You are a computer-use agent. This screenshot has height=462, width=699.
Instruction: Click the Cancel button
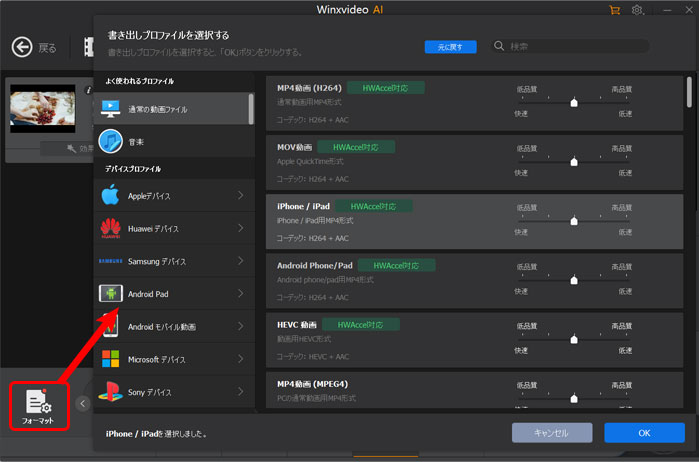pos(552,433)
